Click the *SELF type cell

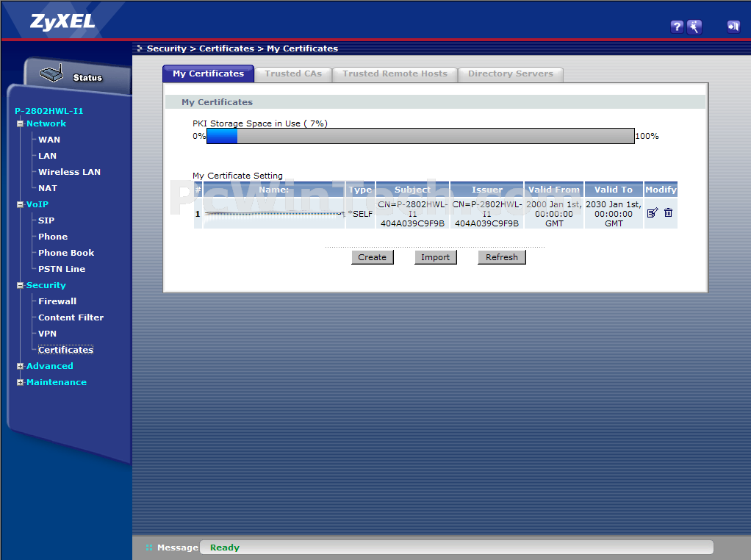[x=360, y=214]
